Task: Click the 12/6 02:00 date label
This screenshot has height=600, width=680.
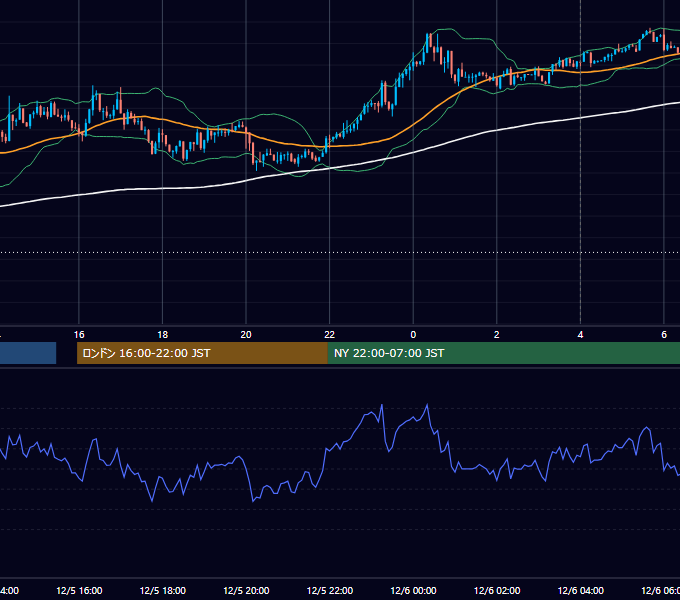Action: coord(497,590)
